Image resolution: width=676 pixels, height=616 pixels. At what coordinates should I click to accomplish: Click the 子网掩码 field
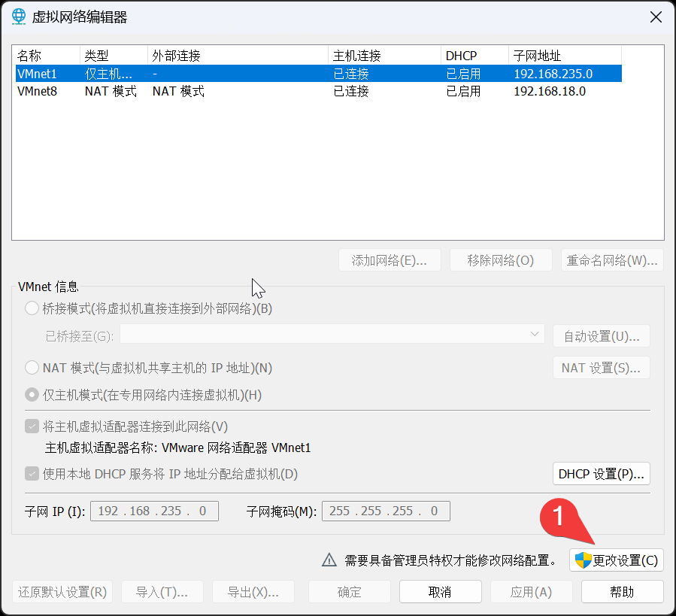386,511
